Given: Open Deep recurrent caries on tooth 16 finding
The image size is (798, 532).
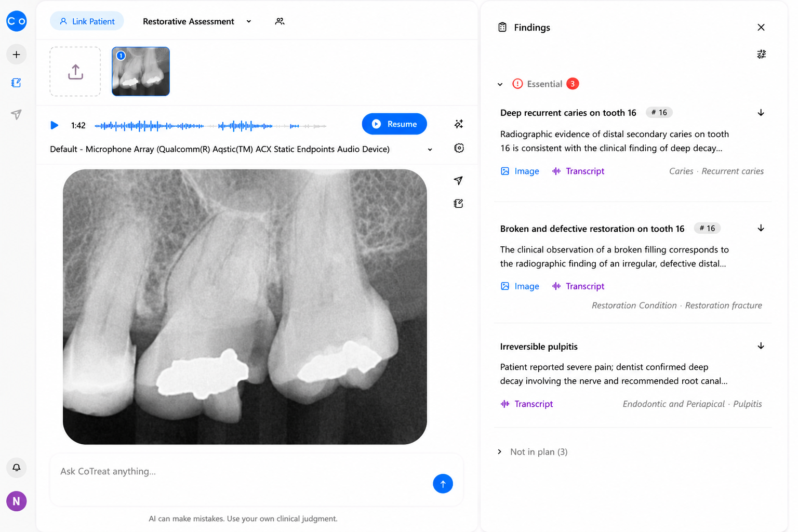Looking at the screenshot, I should pyautogui.click(x=568, y=113).
